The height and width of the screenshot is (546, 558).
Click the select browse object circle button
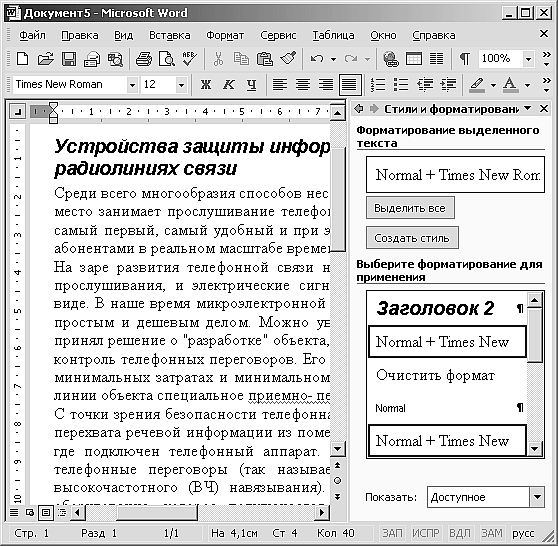click(337, 481)
